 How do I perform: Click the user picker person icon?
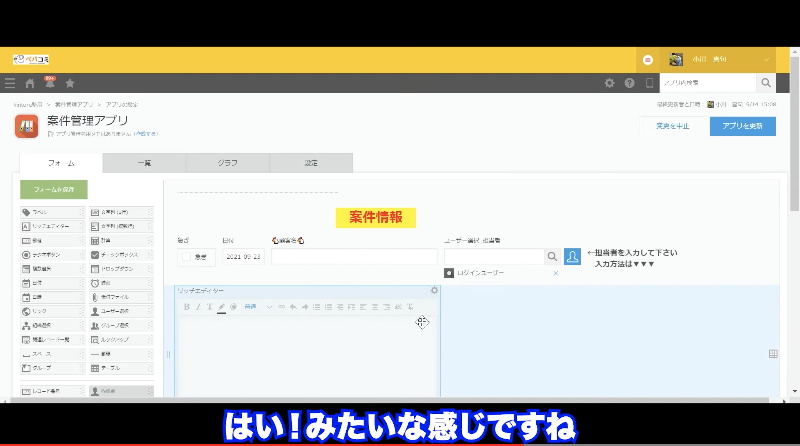tap(572, 257)
